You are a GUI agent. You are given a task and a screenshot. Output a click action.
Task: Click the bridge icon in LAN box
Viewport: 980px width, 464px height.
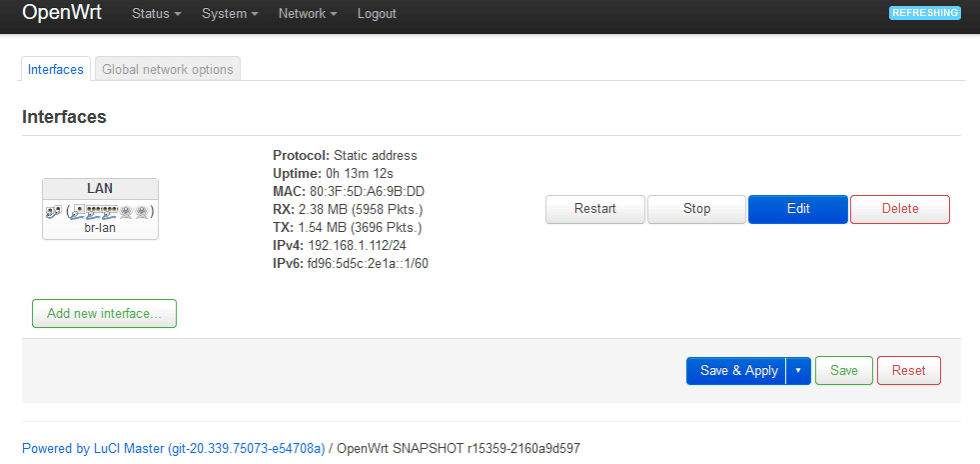pos(54,212)
